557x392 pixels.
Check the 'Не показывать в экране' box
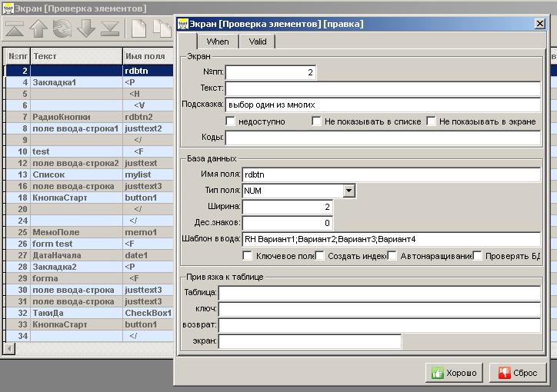coord(432,121)
